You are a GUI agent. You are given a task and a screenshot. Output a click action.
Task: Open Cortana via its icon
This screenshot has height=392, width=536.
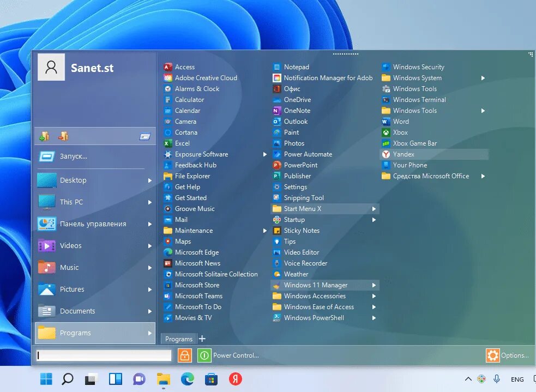point(167,132)
